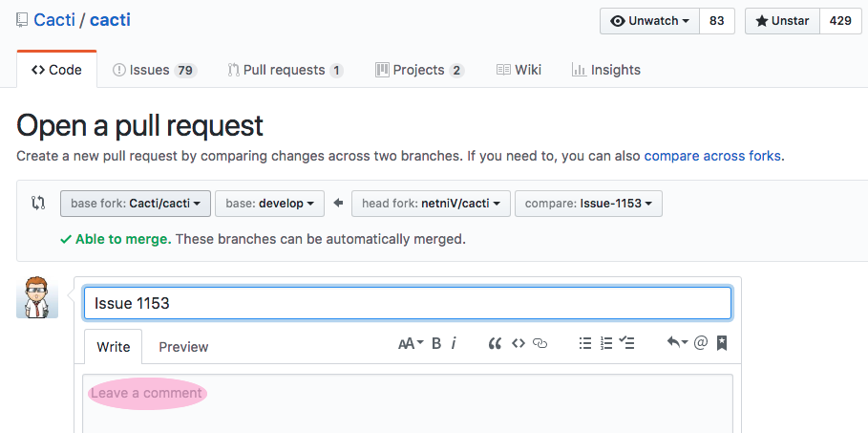Select the Write tab in the editor

pos(114,347)
